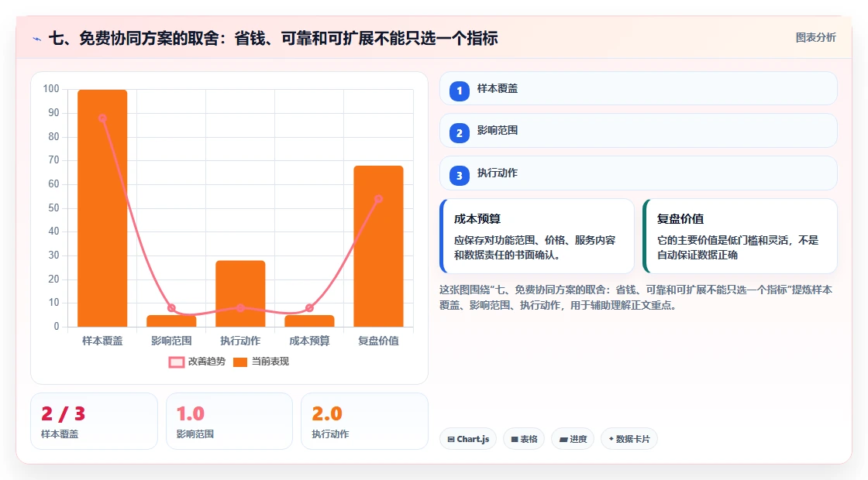This screenshot has width=868, height=480.
Task: Toggle the 改善趋势 legend swatch
Action: [x=177, y=362]
